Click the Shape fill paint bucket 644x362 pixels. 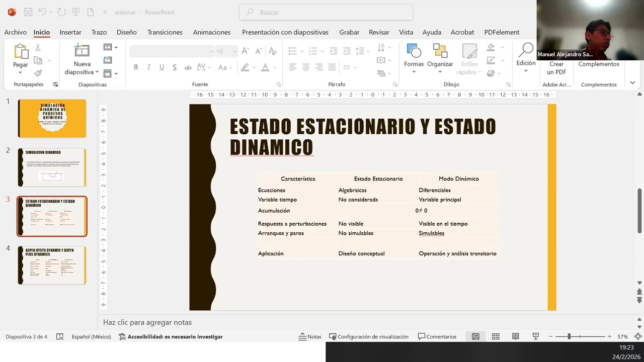tap(491, 47)
